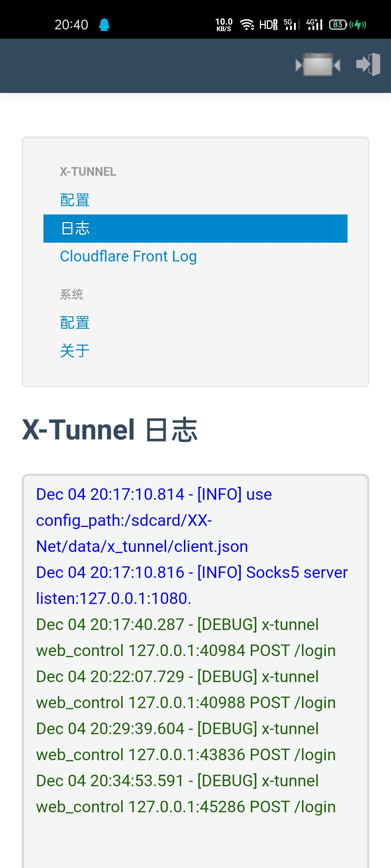Tap the network speed indicator showing 10.0 KB/S
Viewport: 391px width, 868px height.
pyautogui.click(x=224, y=24)
